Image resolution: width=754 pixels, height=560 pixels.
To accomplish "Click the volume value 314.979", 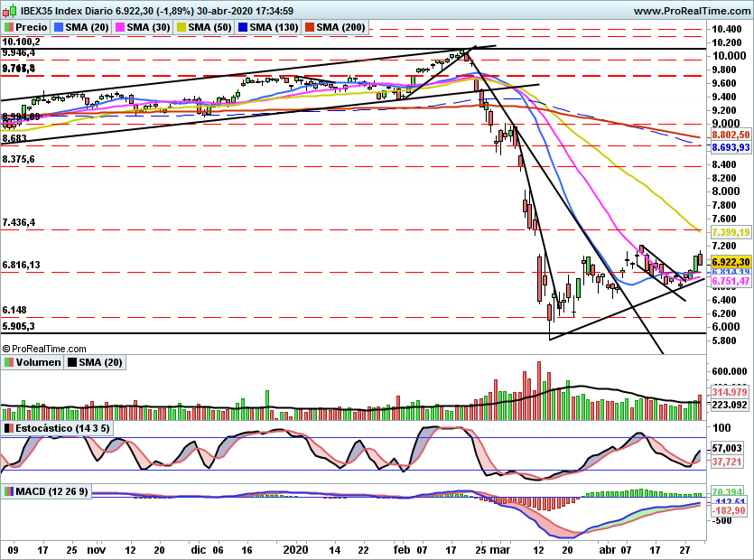I will 730,392.
